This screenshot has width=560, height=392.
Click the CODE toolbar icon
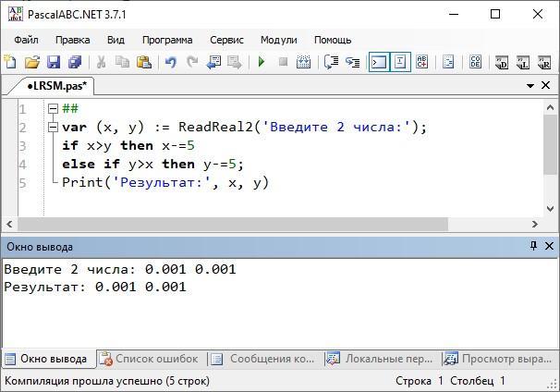pos(475,62)
